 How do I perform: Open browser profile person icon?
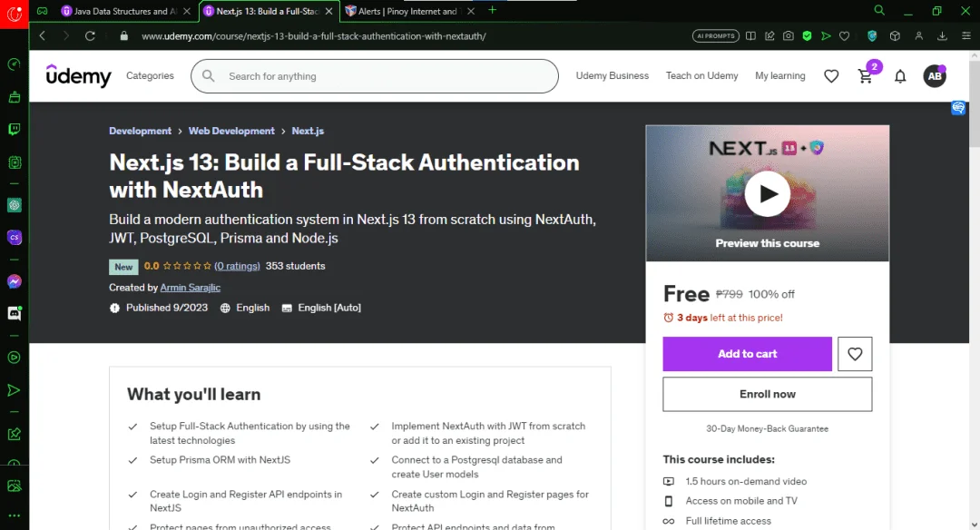point(918,36)
